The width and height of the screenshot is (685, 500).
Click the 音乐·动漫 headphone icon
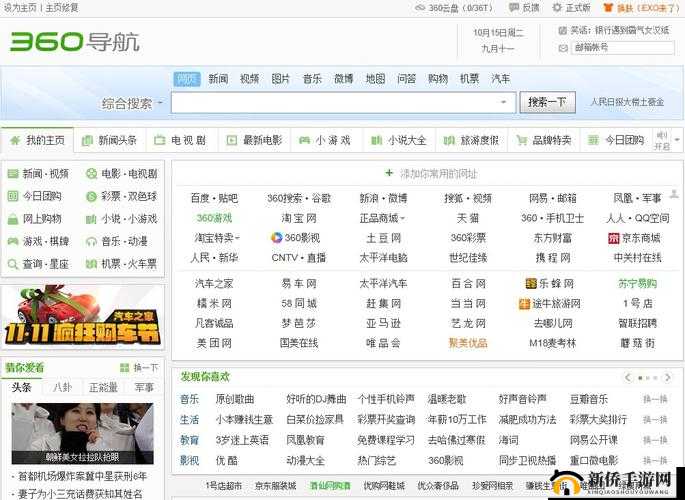(91, 241)
